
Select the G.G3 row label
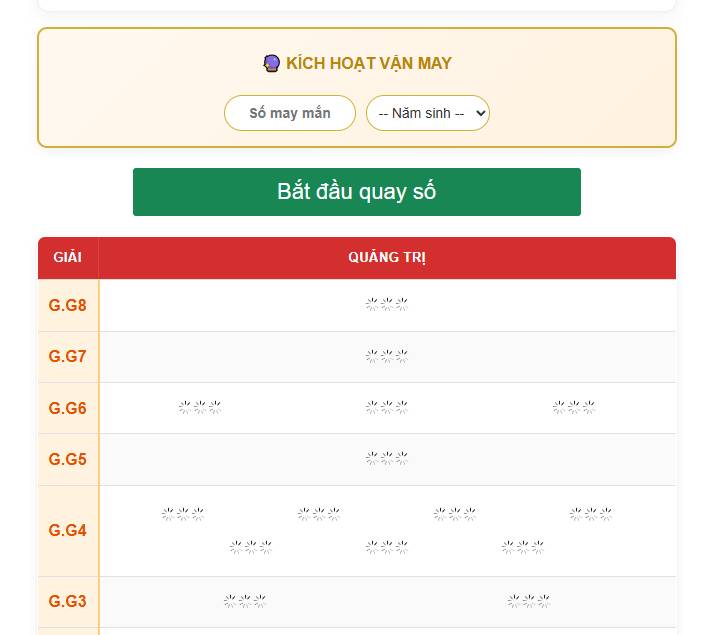[68, 601]
